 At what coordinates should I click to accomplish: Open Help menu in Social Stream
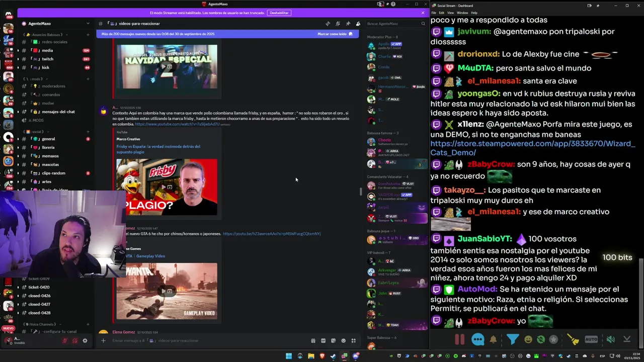click(474, 13)
